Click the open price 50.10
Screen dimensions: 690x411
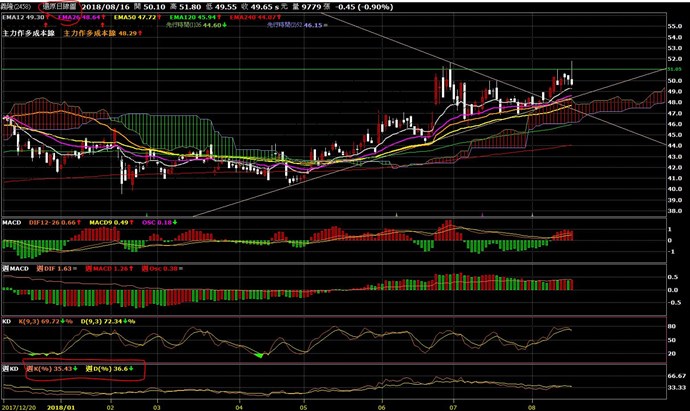154,7
